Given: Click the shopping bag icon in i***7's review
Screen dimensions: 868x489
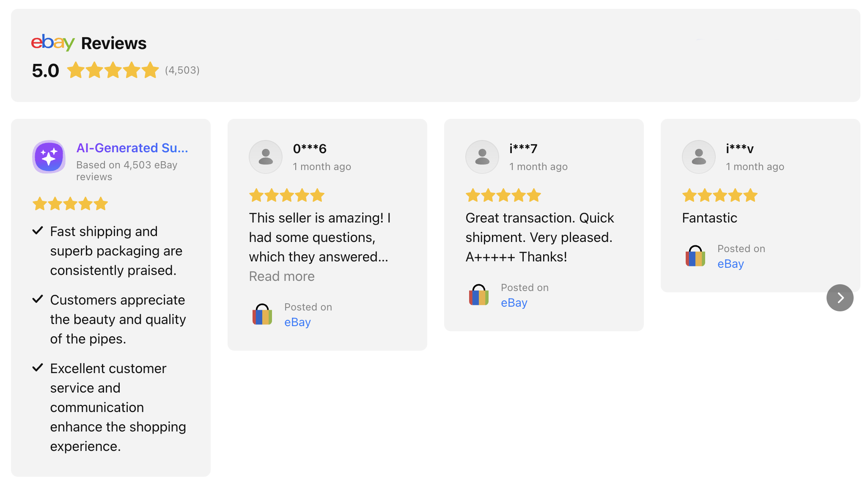Looking at the screenshot, I should pyautogui.click(x=479, y=295).
